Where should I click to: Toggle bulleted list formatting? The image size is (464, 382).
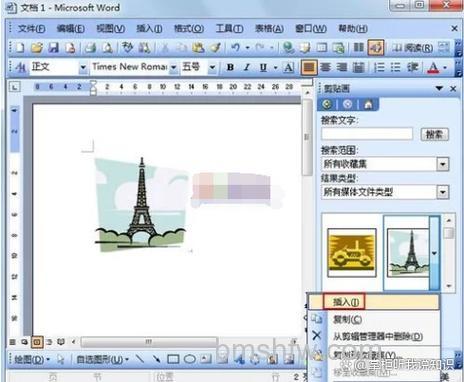coord(396,68)
